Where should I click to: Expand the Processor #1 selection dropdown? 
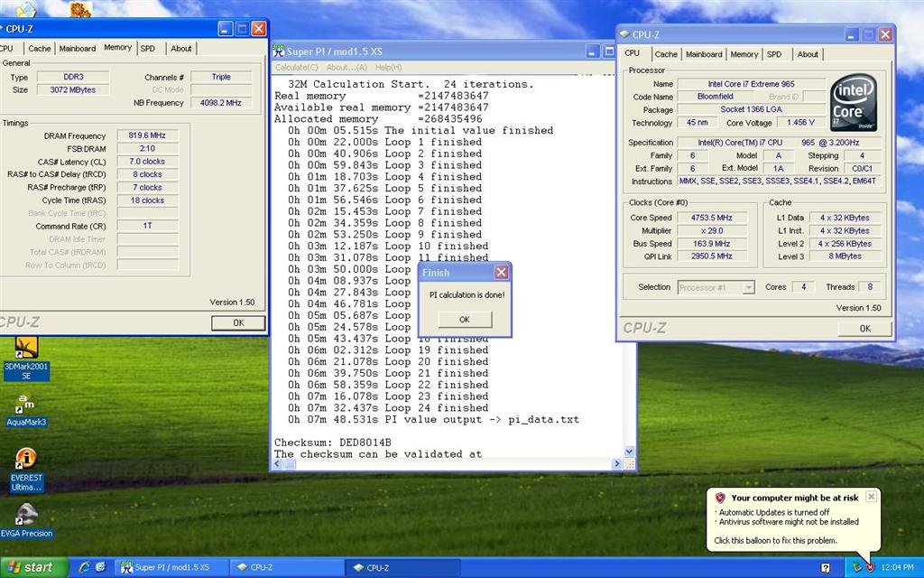click(x=748, y=287)
